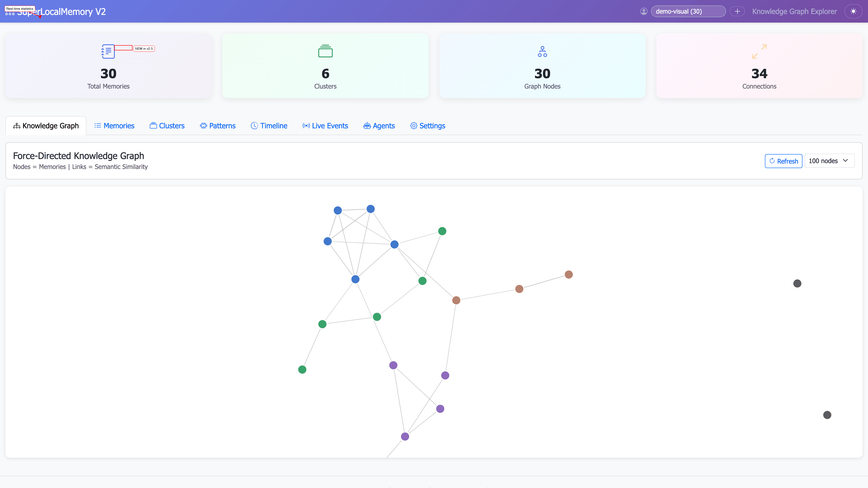Switch to the Memories tab

114,125
